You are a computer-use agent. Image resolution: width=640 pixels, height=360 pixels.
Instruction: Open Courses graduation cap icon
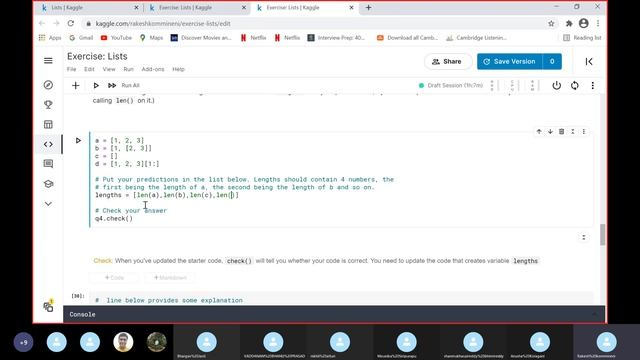click(x=48, y=184)
